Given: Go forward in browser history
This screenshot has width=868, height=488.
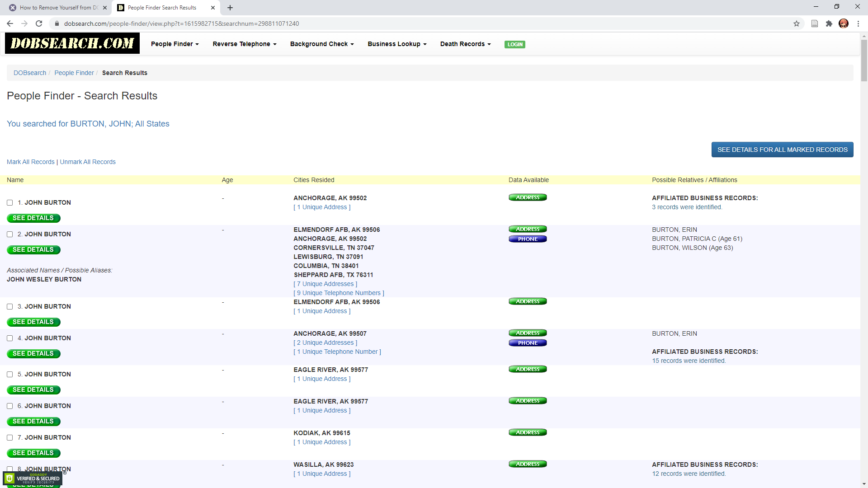Looking at the screenshot, I should coord(24,23).
